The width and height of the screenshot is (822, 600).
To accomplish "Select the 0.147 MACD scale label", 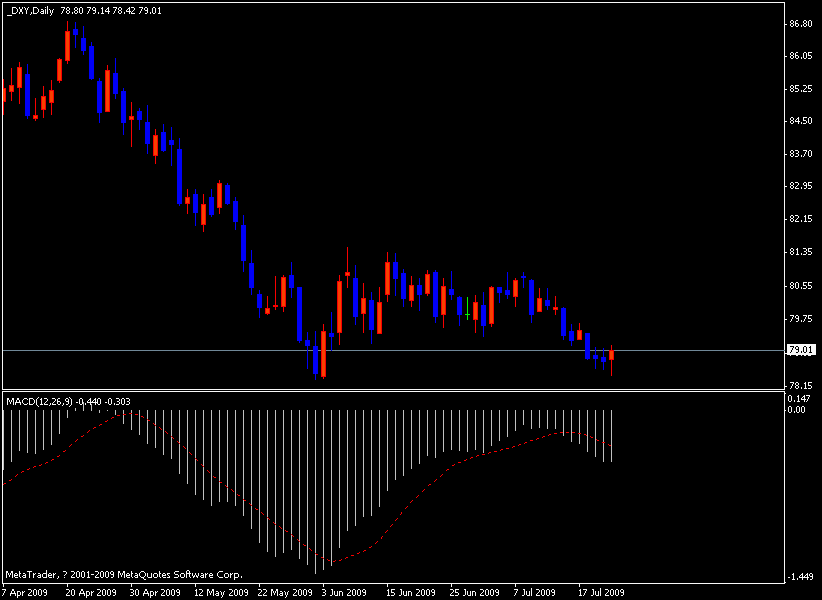I will pyautogui.click(x=798, y=398).
